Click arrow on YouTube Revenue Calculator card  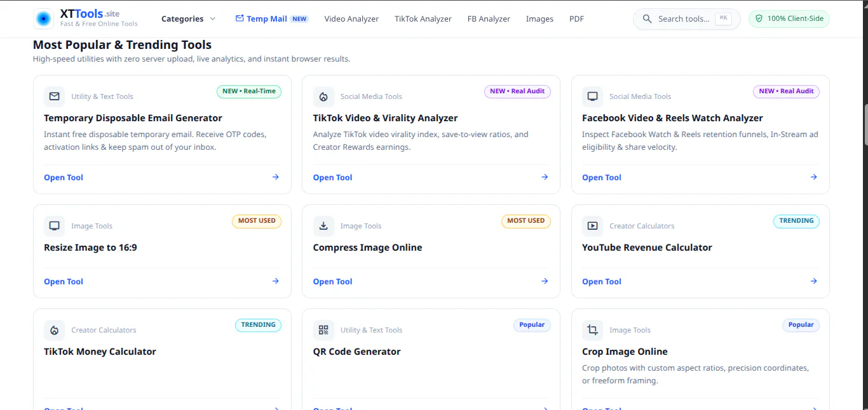tap(814, 281)
